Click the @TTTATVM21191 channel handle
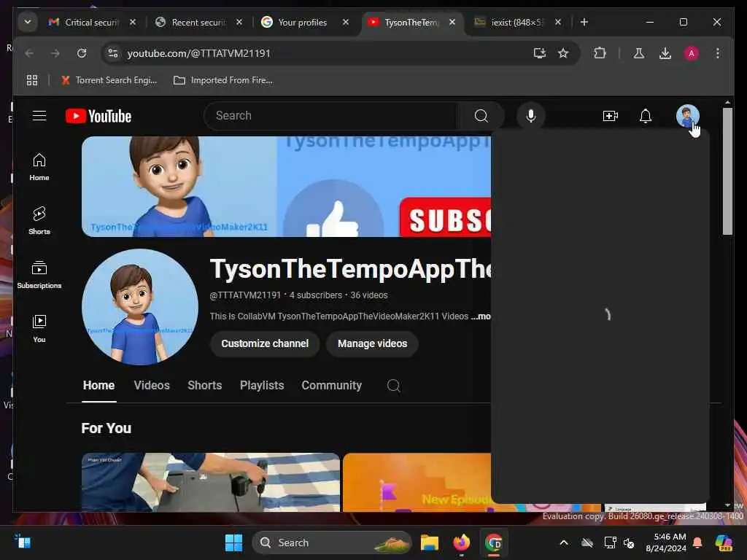 coord(245,295)
